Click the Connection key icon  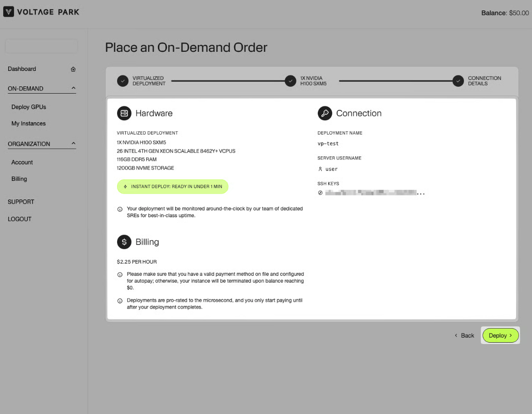(x=325, y=113)
